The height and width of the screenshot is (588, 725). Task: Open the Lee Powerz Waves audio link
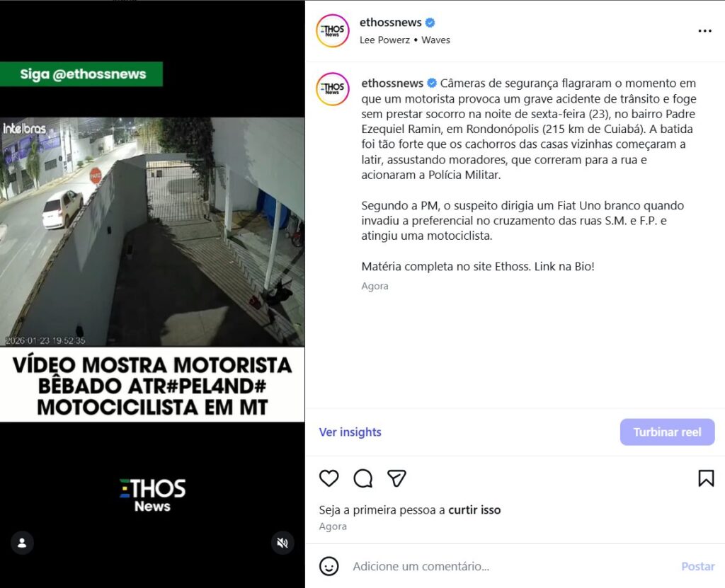(x=404, y=40)
